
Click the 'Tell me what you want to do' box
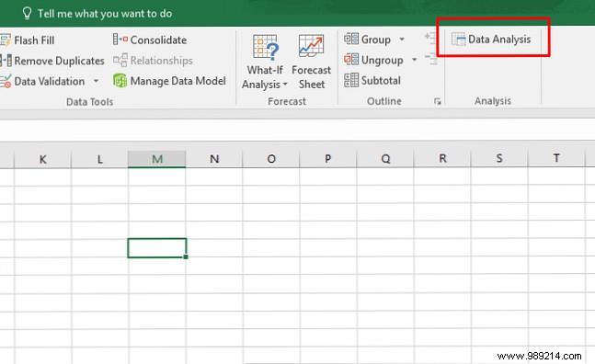coord(97,13)
